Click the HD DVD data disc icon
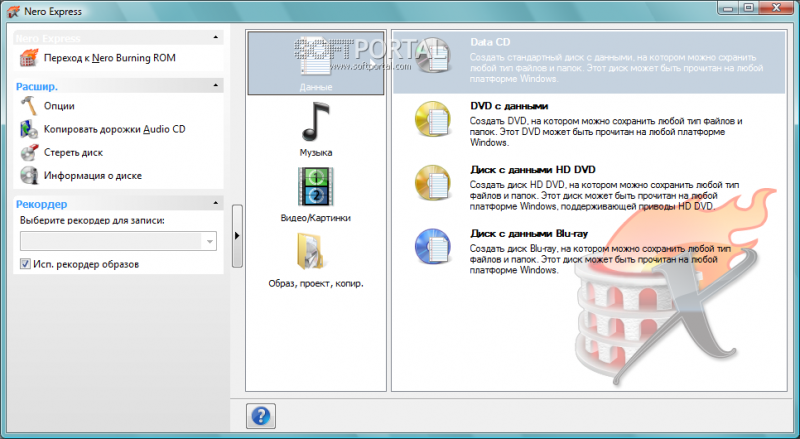 pyautogui.click(x=433, y=183)
